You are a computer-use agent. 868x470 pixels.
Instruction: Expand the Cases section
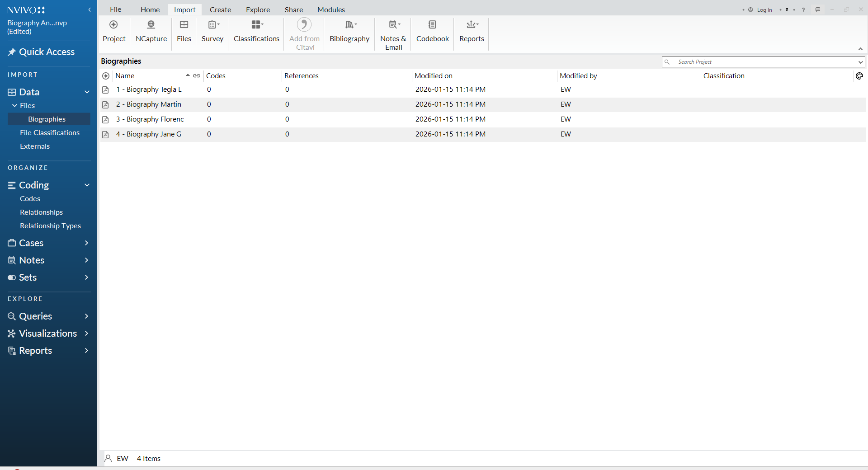tap(86, 243)
